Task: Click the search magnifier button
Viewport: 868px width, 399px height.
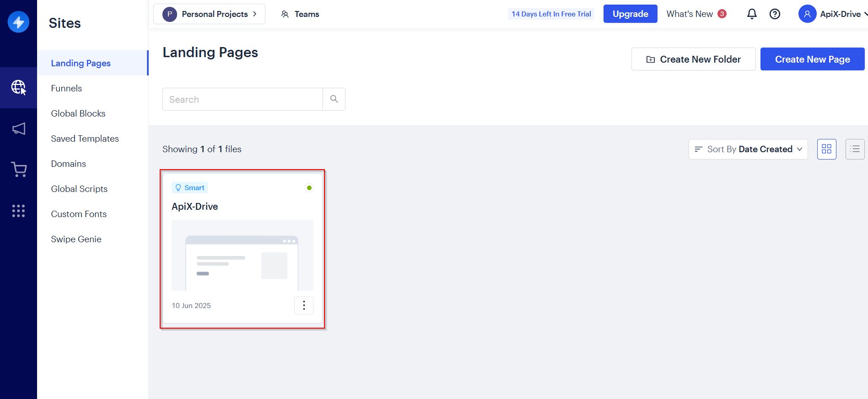Action: point(334,99)
